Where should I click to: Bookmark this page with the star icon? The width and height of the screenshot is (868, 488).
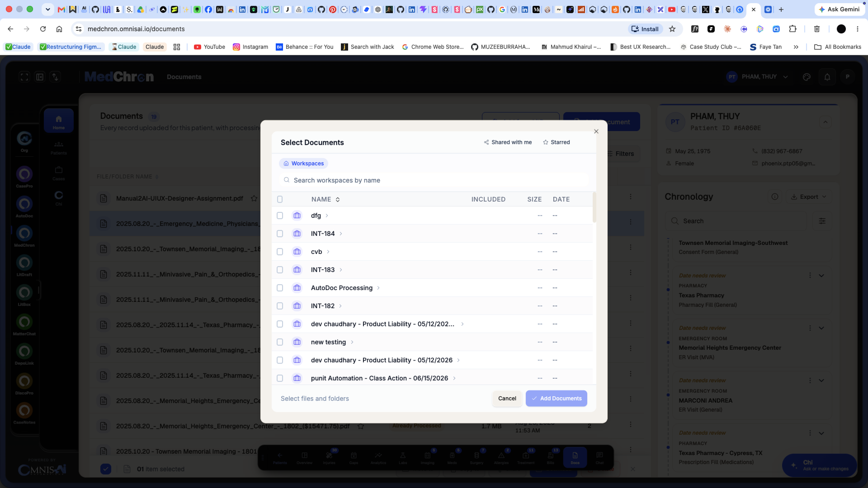click(672, 29)
